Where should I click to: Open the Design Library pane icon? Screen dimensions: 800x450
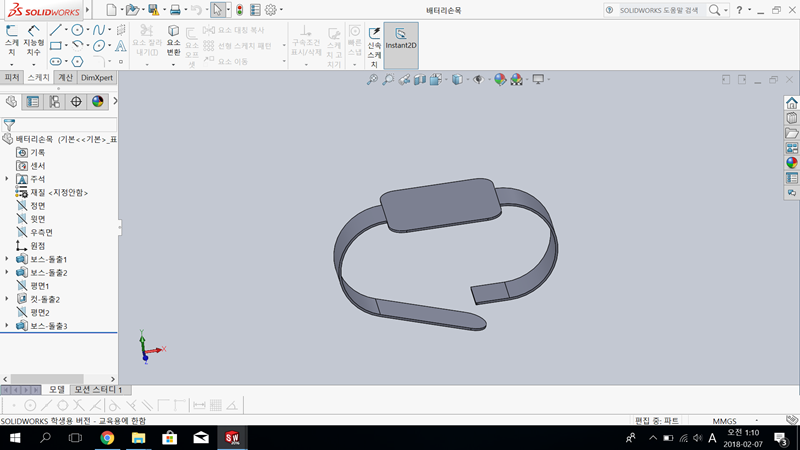tap(791, 118)
